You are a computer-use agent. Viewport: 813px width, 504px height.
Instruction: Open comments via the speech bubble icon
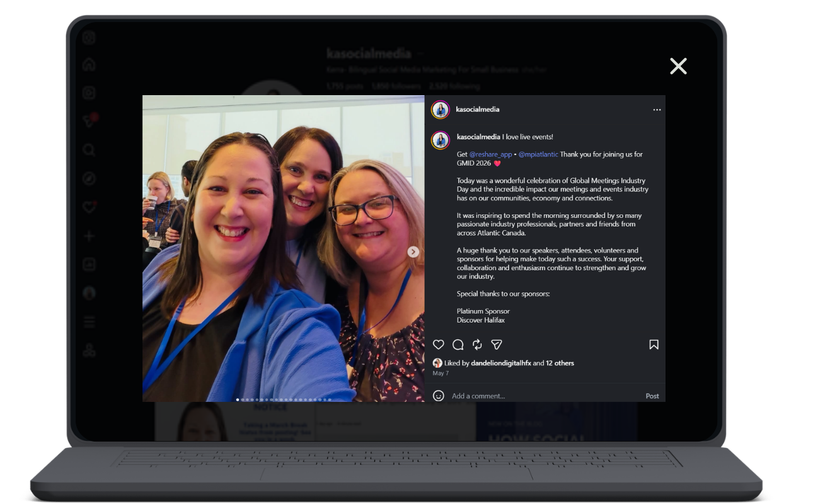coord(458,345)
